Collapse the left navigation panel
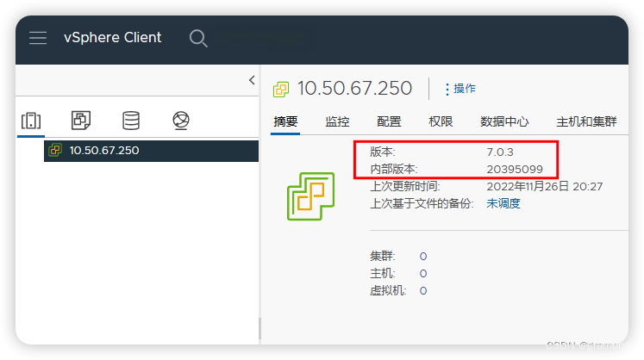Screen dimensions: 644x360 click(252, 80)
